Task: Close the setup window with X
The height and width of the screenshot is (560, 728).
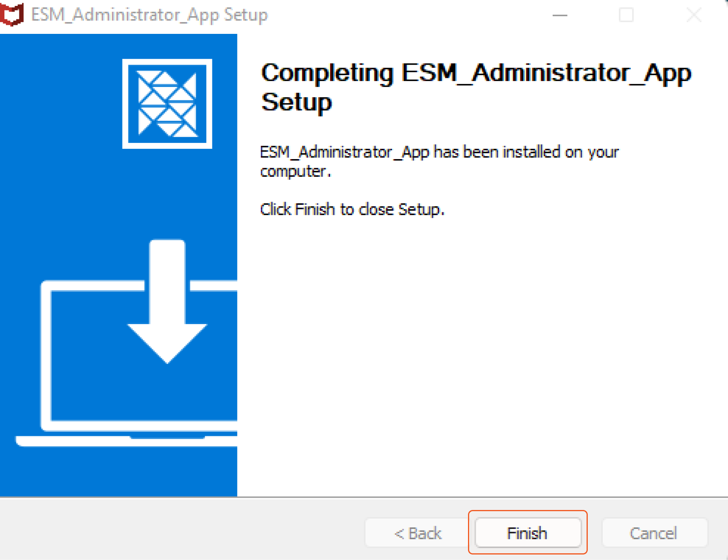Action: [x=693, y=15]
